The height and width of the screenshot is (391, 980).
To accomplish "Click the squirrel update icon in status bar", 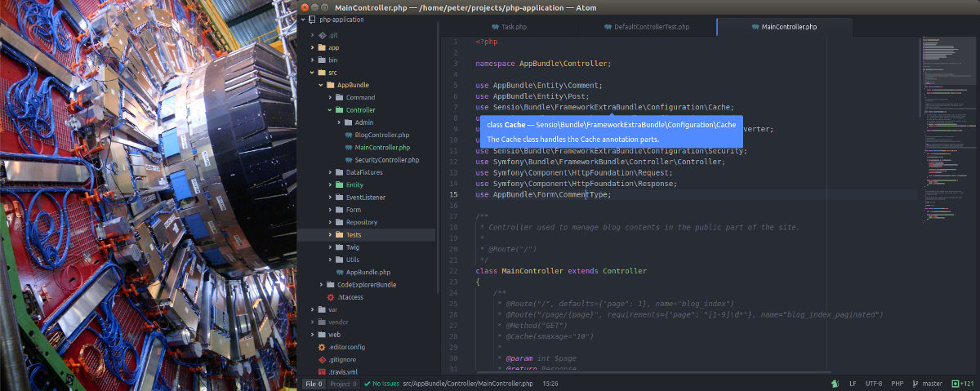I will click(836, 383).
